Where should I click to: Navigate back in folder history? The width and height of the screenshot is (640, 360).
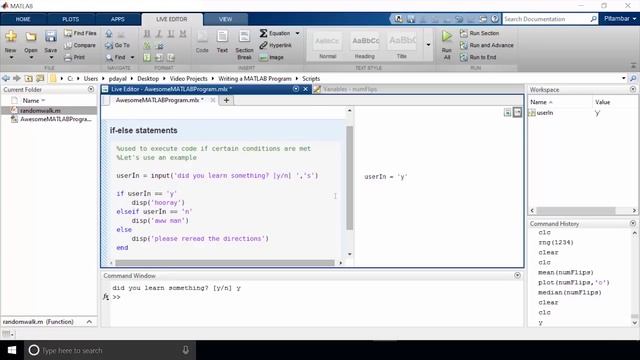click(5, 78)
